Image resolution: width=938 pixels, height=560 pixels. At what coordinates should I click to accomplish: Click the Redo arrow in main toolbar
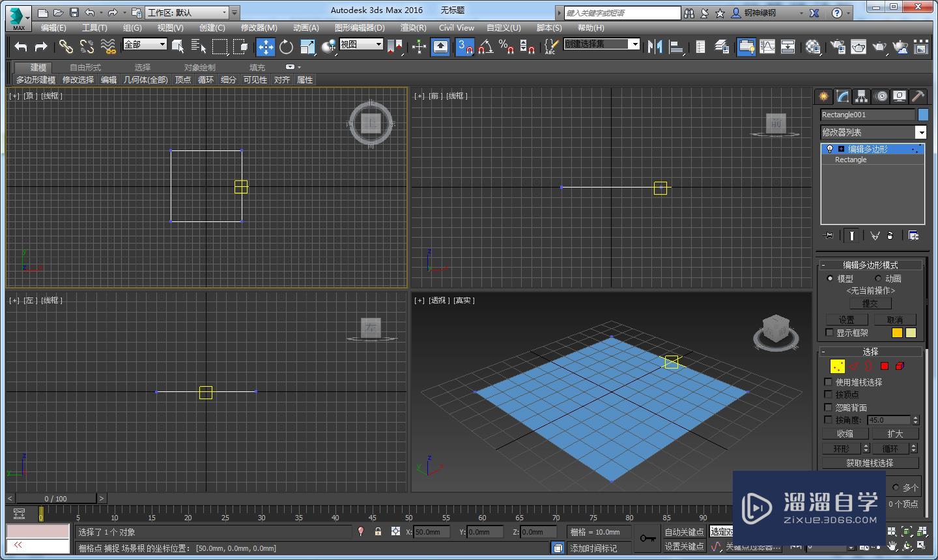point(41,46)
